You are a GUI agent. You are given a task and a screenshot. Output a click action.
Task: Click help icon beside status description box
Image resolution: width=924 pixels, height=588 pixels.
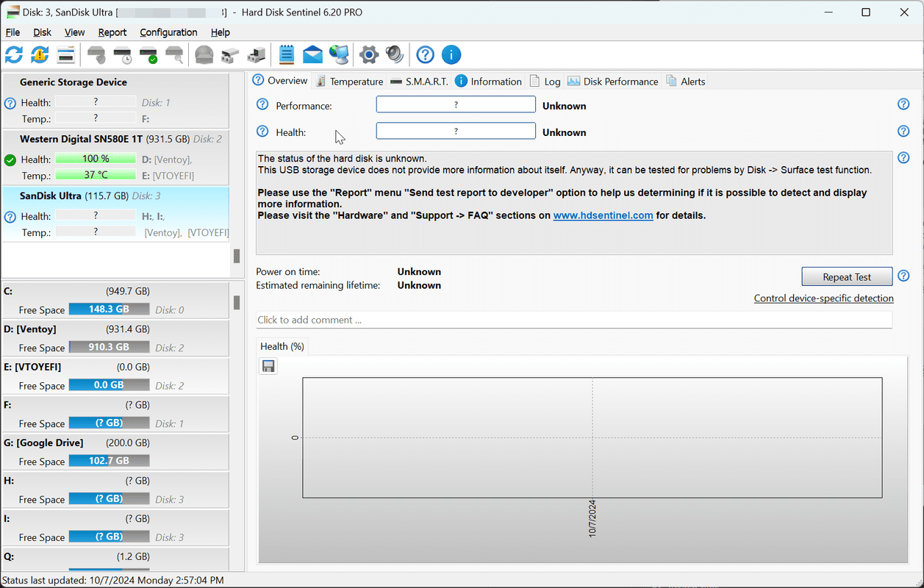click(x=903, y=158)
